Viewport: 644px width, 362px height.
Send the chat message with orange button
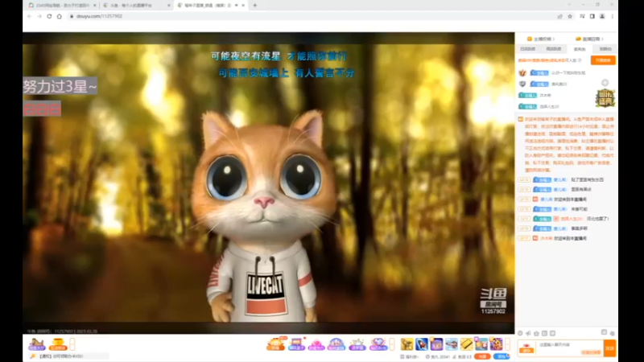610,348
